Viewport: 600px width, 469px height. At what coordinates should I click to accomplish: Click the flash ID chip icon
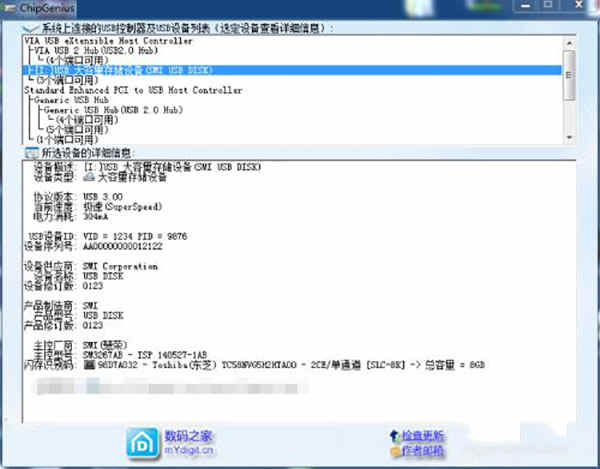point(89,365)
